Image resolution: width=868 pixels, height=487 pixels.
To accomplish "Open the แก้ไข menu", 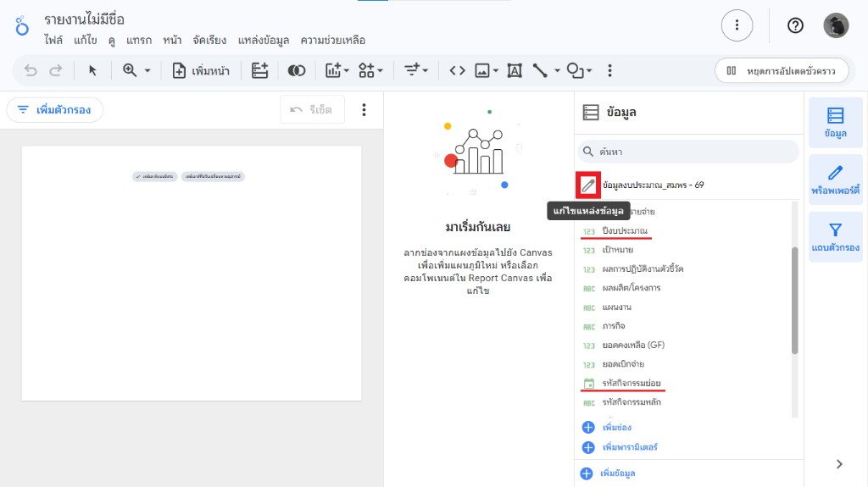I will point(86,41).
